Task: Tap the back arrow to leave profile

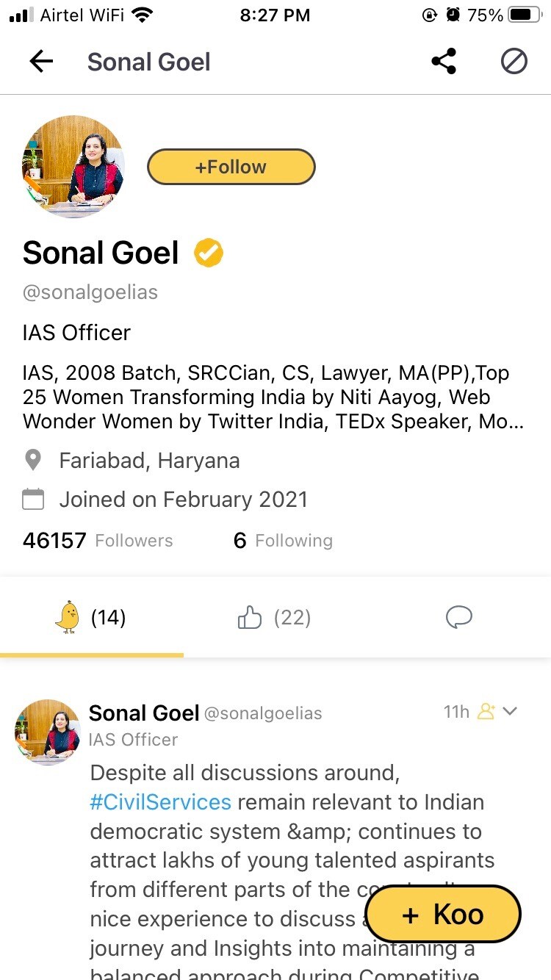Action: 40,62
